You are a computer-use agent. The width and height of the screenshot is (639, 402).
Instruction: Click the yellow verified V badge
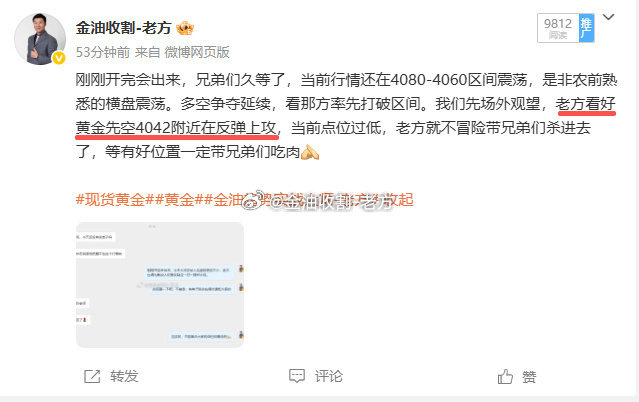click(x=59, y=58)
